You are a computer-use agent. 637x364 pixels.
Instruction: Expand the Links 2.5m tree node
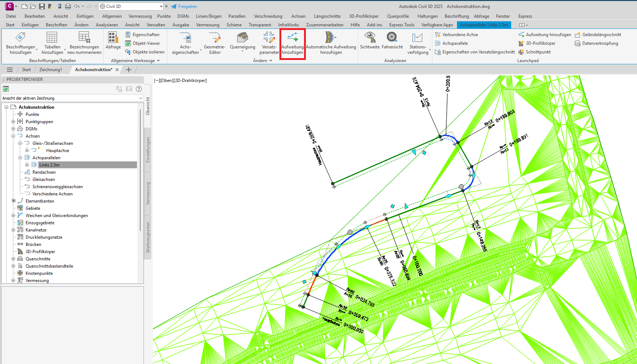point(27,165)
